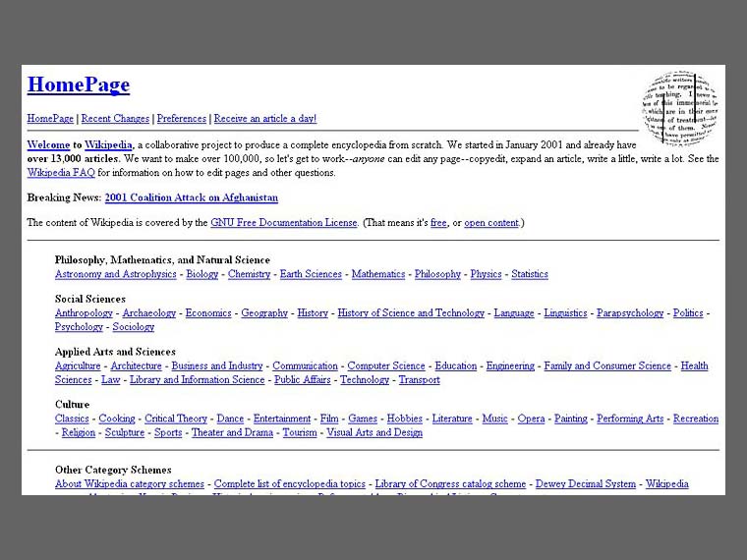Go to Performing Arts topic
This screenshot has width=747, height=560.
point(630,419)
